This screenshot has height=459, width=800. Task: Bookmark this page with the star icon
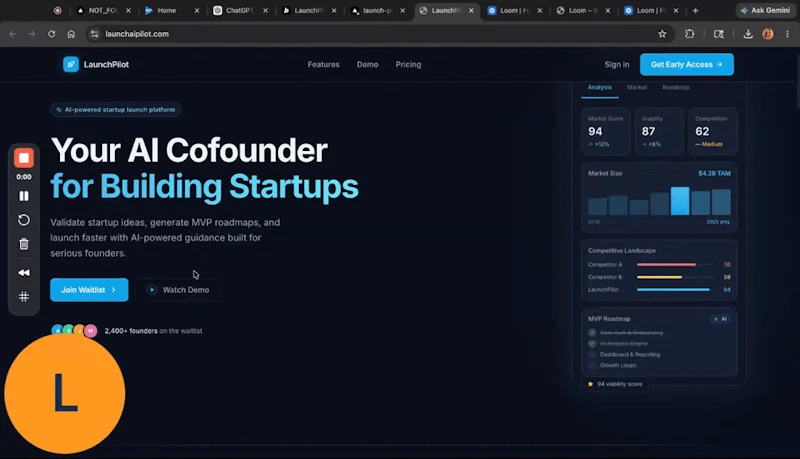coord(662,34)
